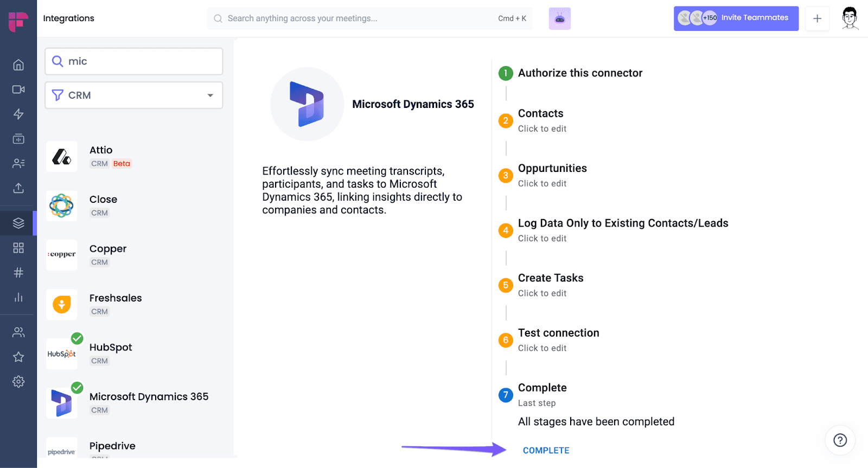Open the team members sidebar icon
The height and width of the screenshot is (468, 868).
18,332
